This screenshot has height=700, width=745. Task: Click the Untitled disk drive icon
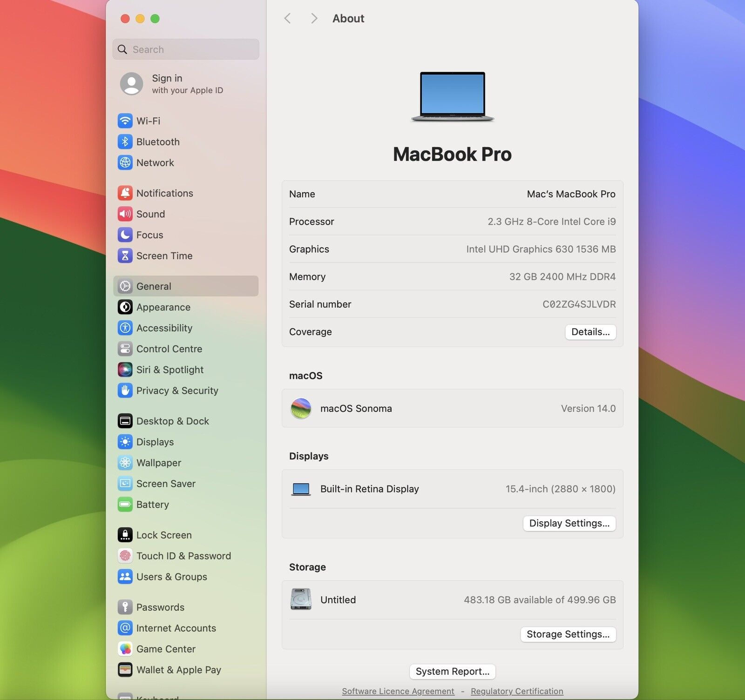(301, 599)
